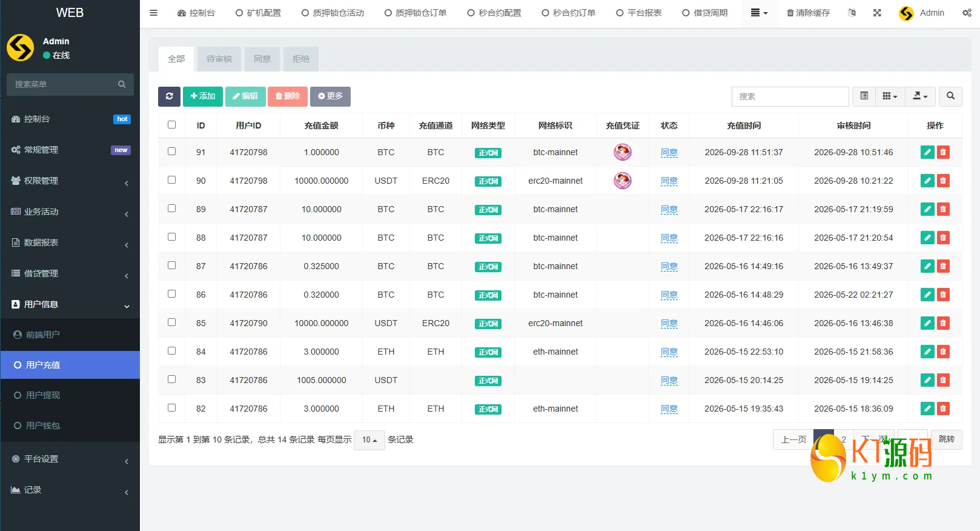
Task: Toggle the sidebar hamburger menu icon
Action: 153,13
